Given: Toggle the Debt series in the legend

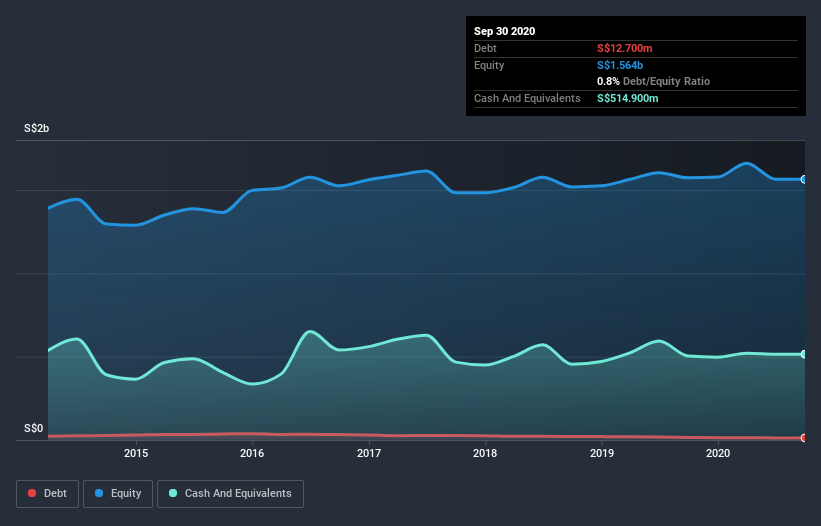Looking at the screenshot, I should click(x=46, y=493).
